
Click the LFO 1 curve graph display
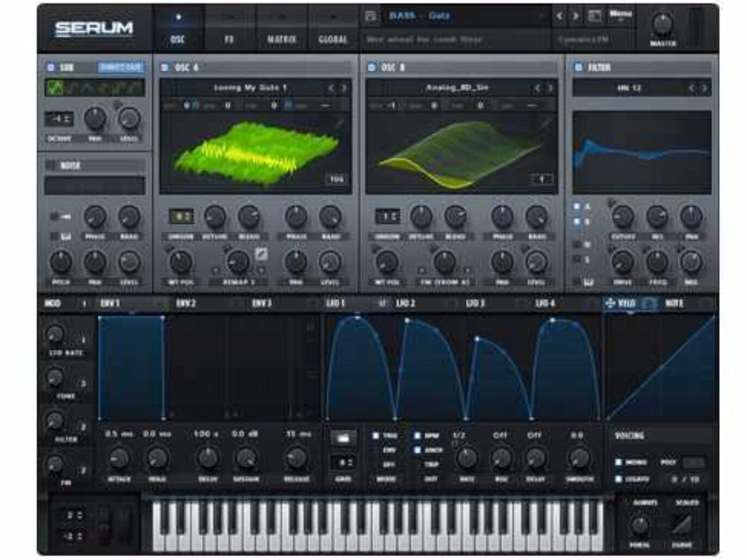pyautogui.click(x=462, y=367)
